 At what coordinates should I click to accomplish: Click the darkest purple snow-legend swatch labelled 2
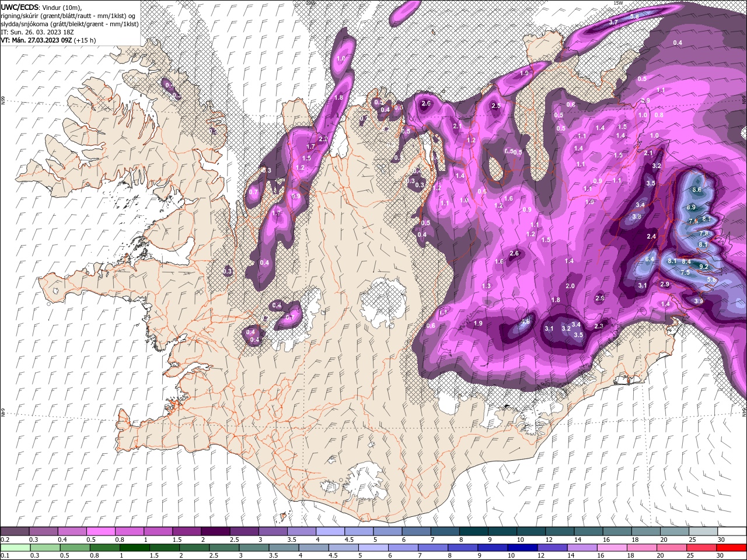[215, 531]
